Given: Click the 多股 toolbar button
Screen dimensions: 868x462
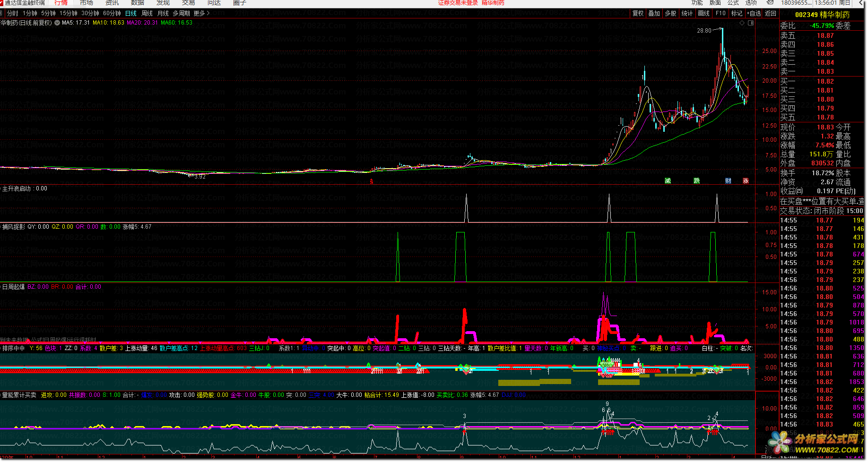Looking at the screenshot, I should point(671,13).
